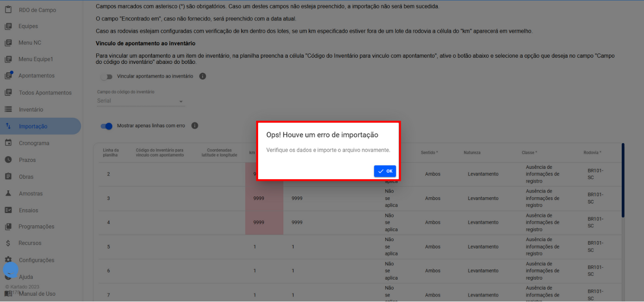This screenshot has width=644, height=302.
Task: Click the Ensaios checklist icon
Action: pos(8,210)
